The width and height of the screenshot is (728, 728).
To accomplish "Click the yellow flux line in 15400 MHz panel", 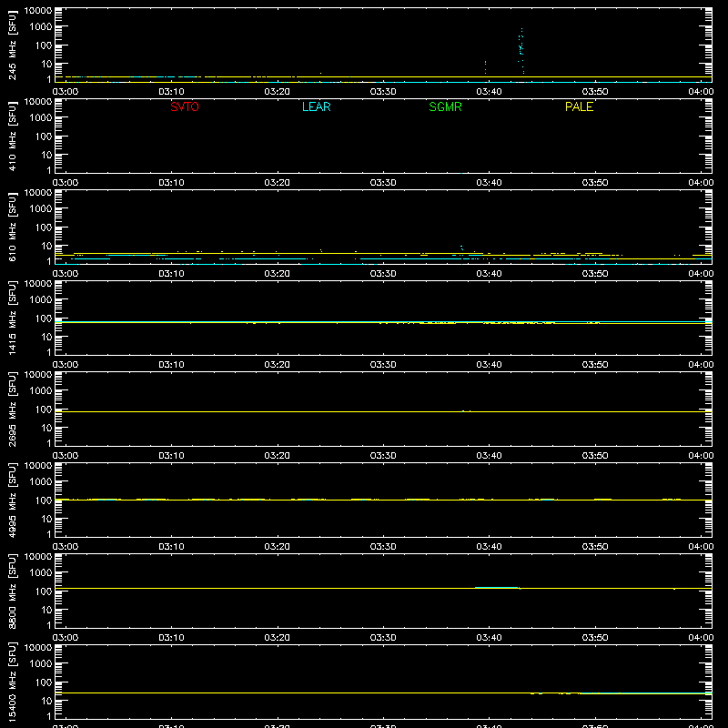I will 383,693.
